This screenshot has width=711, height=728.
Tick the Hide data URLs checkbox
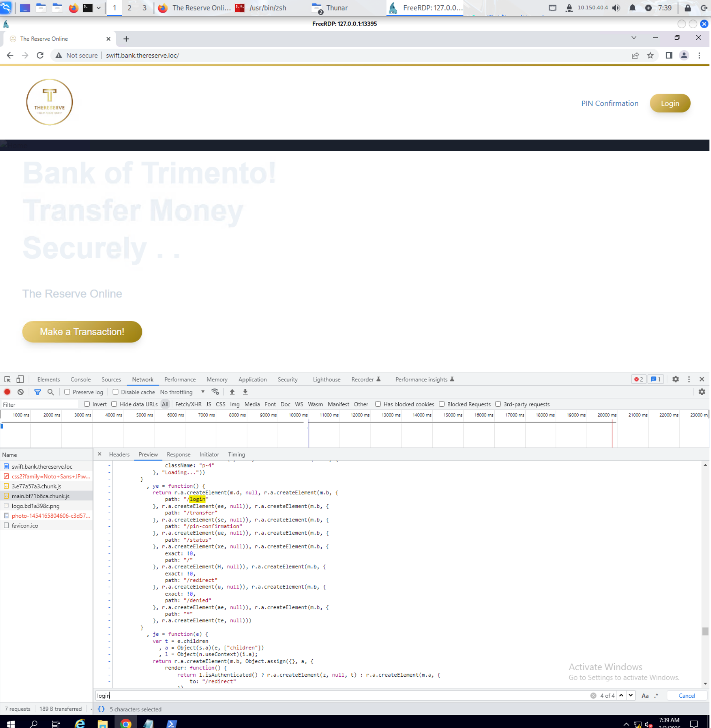114,404
